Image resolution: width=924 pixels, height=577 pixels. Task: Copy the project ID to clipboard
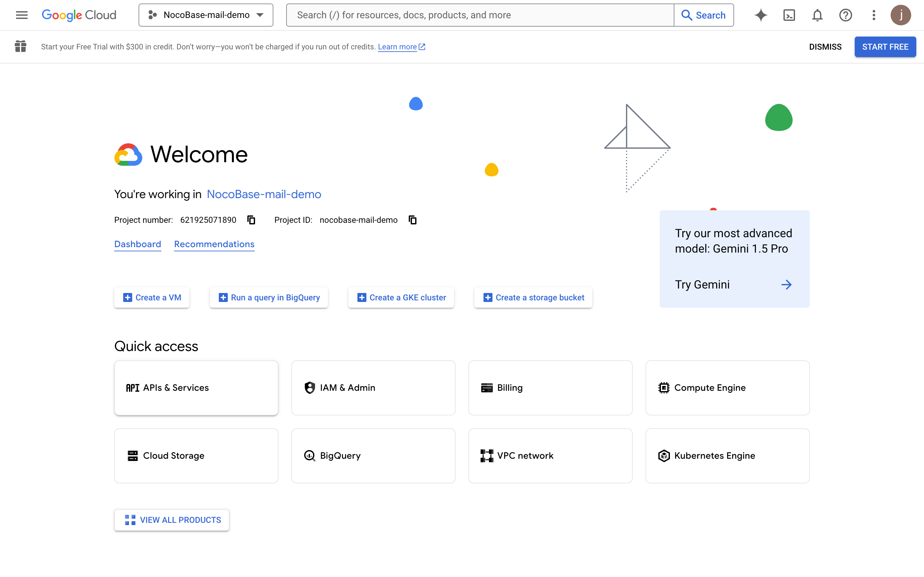[412, 220]
